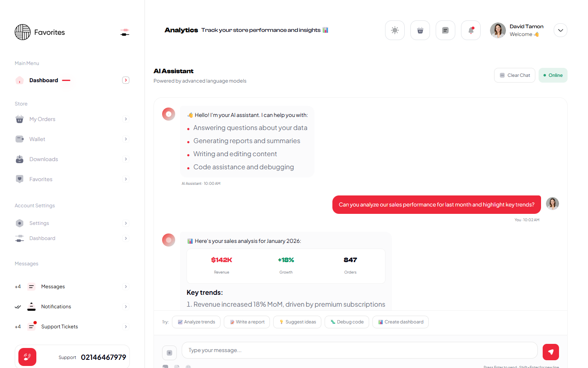The height and width of the screenshot is (368, 588).
Task: Click the red send message button
Action: pos(550,352)
